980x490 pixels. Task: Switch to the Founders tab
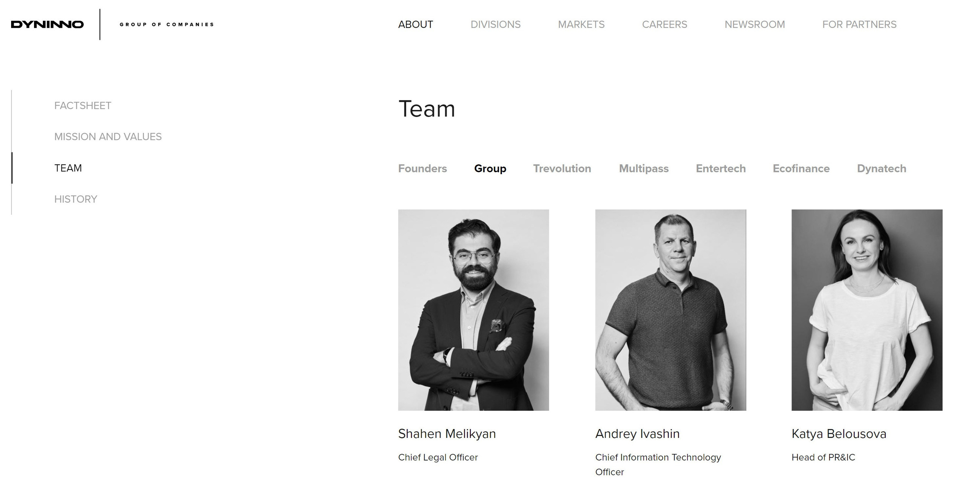pyautogui.click(x=423, y=168)
